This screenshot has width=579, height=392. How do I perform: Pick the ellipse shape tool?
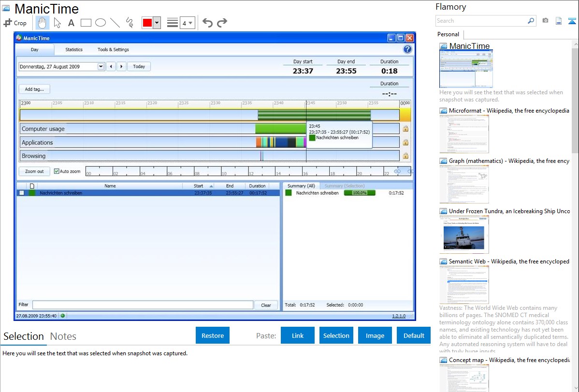(101, 23)
